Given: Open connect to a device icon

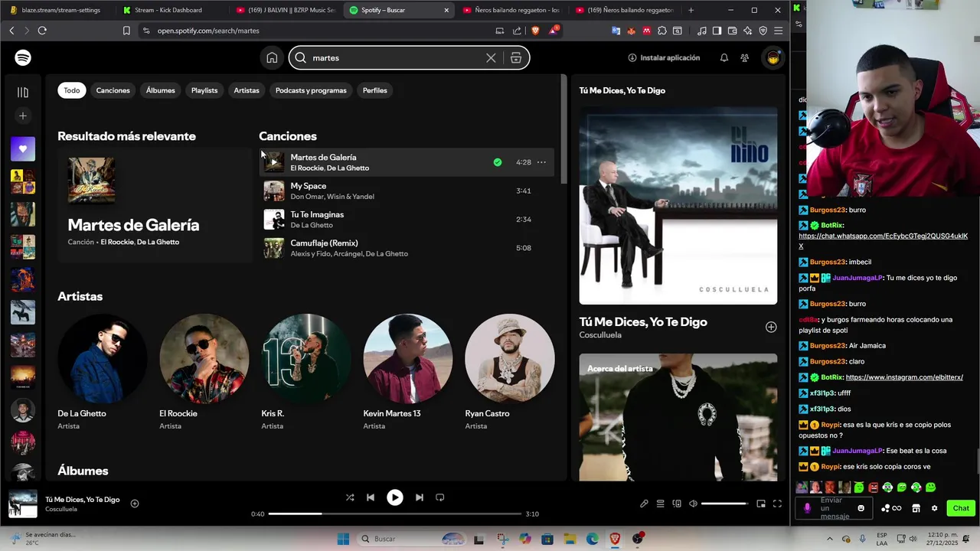Looking at the screenshot, I should tap(677, 504).
